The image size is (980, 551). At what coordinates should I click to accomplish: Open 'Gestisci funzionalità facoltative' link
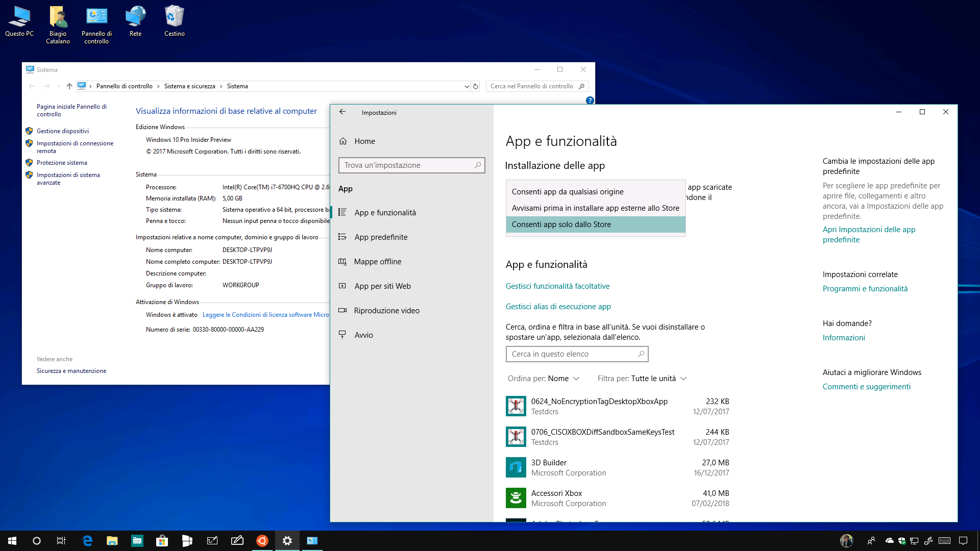(557, 286)
